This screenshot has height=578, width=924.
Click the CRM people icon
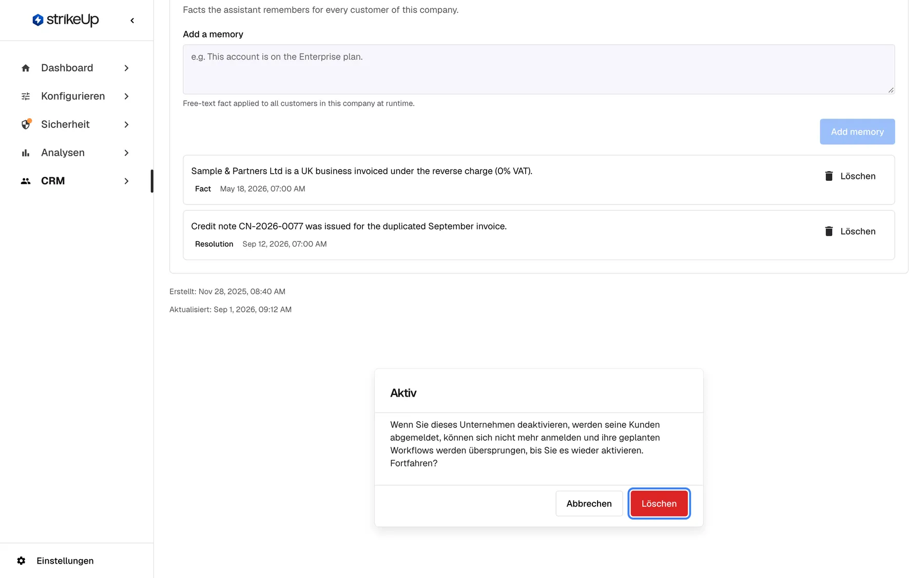pyautogui.click(x=26, y=181)
